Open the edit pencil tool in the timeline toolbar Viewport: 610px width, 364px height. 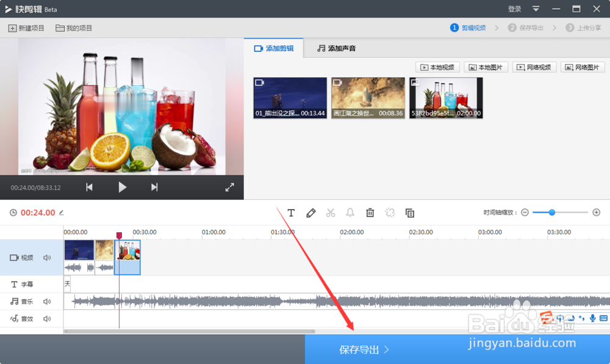point(311,213)
